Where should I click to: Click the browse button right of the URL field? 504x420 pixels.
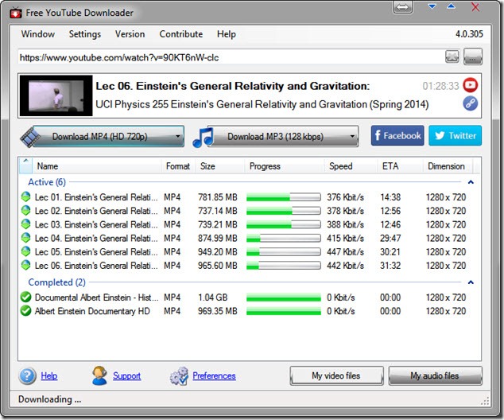tap(474, 56)
